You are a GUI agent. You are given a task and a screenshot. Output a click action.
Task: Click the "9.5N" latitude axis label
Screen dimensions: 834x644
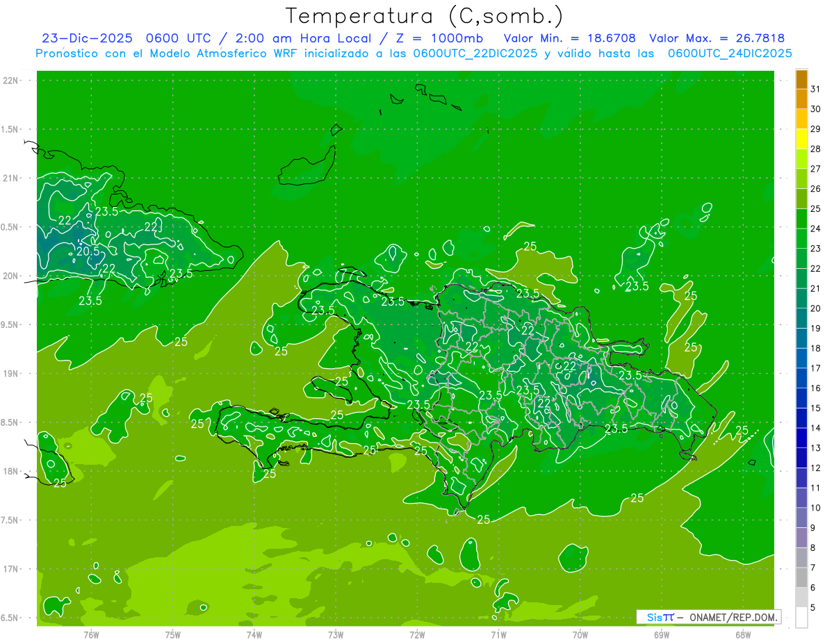coord(10,324)
